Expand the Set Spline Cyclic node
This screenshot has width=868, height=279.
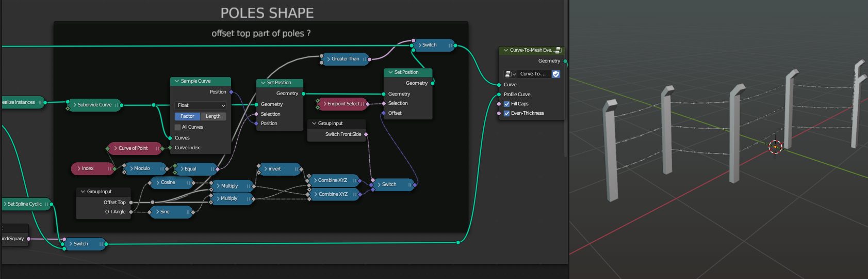(x=5, y=204)
